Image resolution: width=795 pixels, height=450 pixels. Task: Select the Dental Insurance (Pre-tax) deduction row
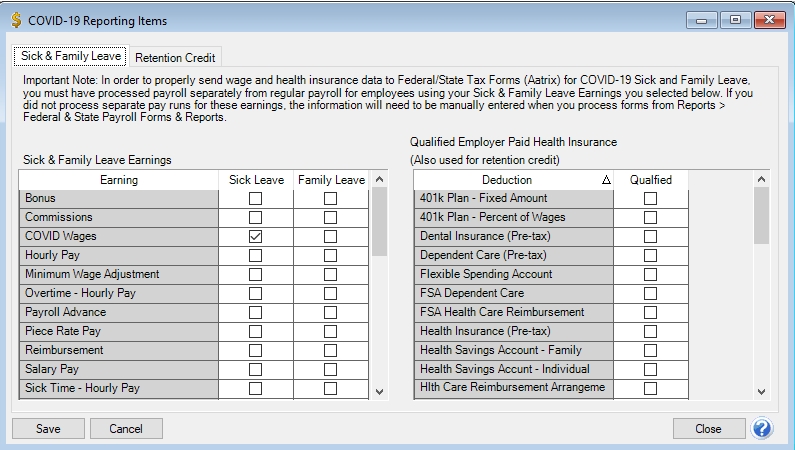click(x=513, y=237)
